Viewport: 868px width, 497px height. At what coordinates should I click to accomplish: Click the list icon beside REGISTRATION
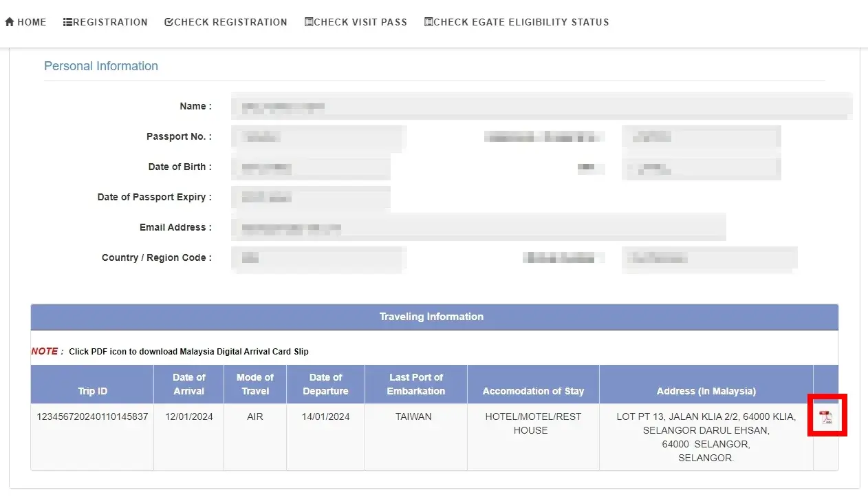click(x=67, y=22)
